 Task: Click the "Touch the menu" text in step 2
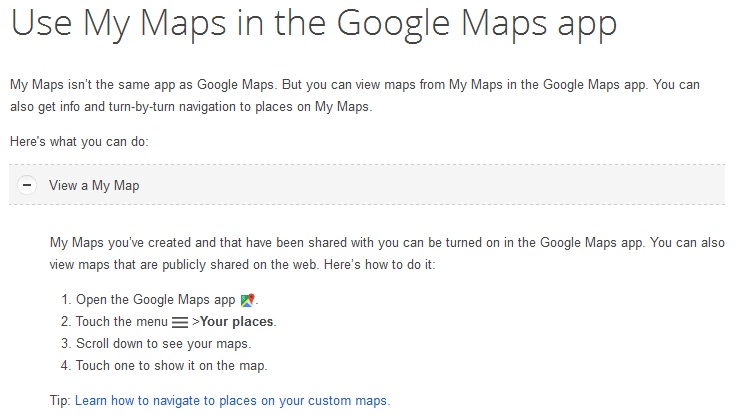[x=122, y=321]
